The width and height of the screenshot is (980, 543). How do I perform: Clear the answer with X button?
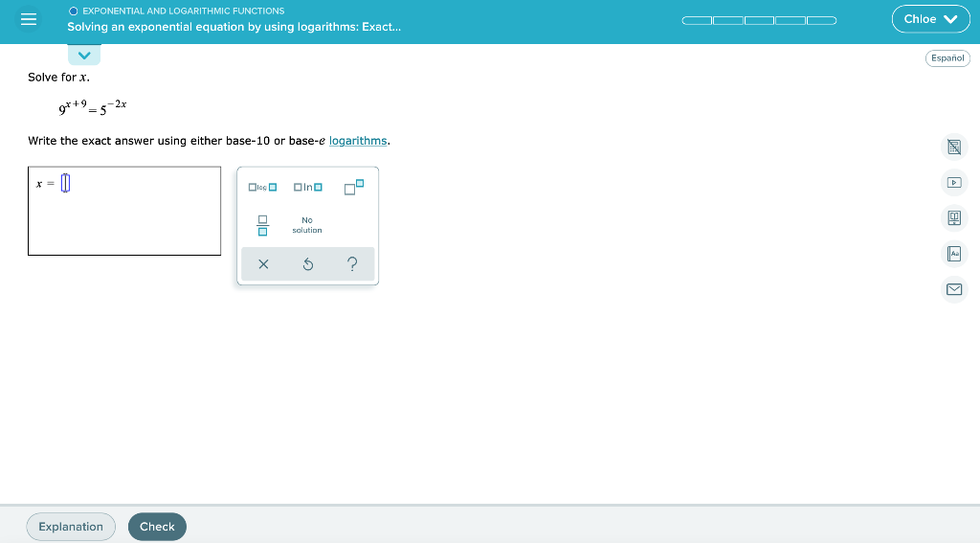click(x=263, y=264)
